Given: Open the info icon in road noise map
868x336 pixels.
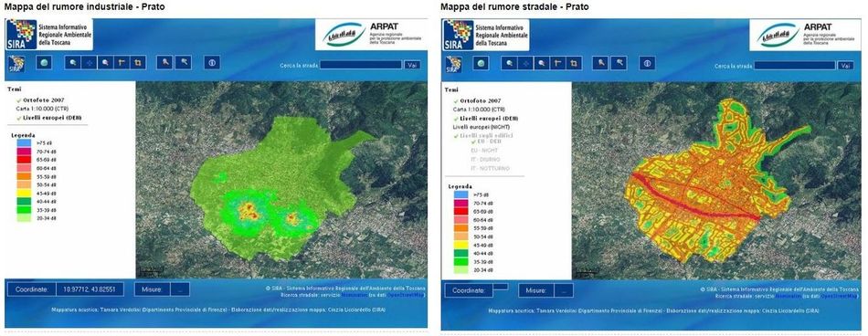Looking at the screenshot, I should (648, 63).
